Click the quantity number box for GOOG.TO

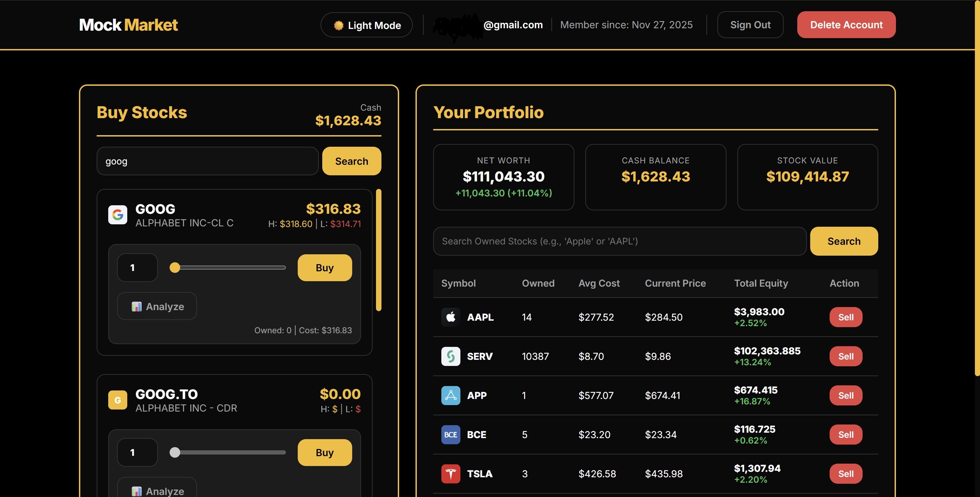tap(137, 452)
